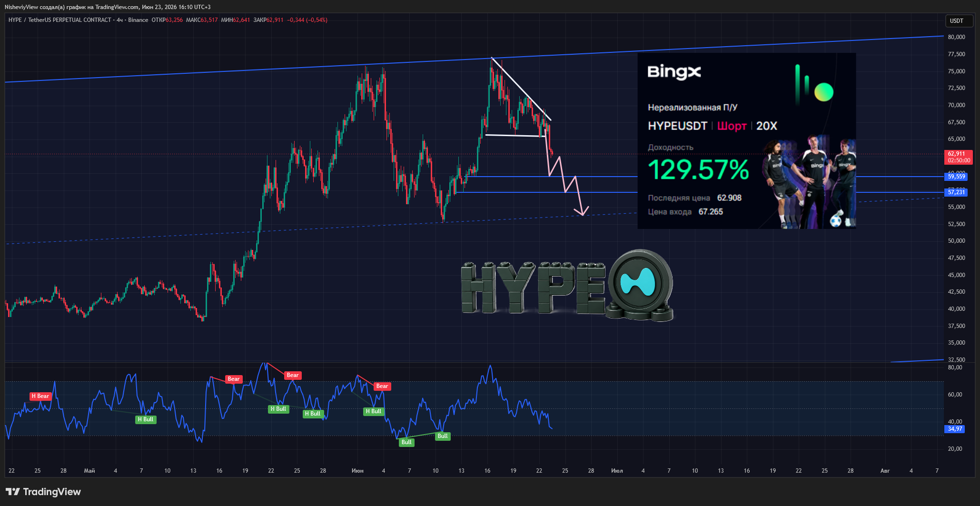The width and height of the screenshot is (980, 506).
Task: Click the H Bear divergence label
Action: click(40, 396)
